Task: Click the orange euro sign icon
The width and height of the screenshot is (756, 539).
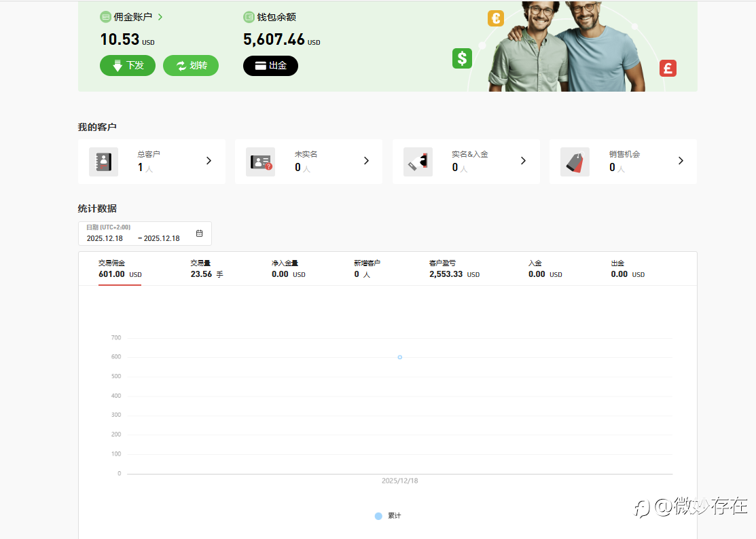Action: click(x=496, y=18)
